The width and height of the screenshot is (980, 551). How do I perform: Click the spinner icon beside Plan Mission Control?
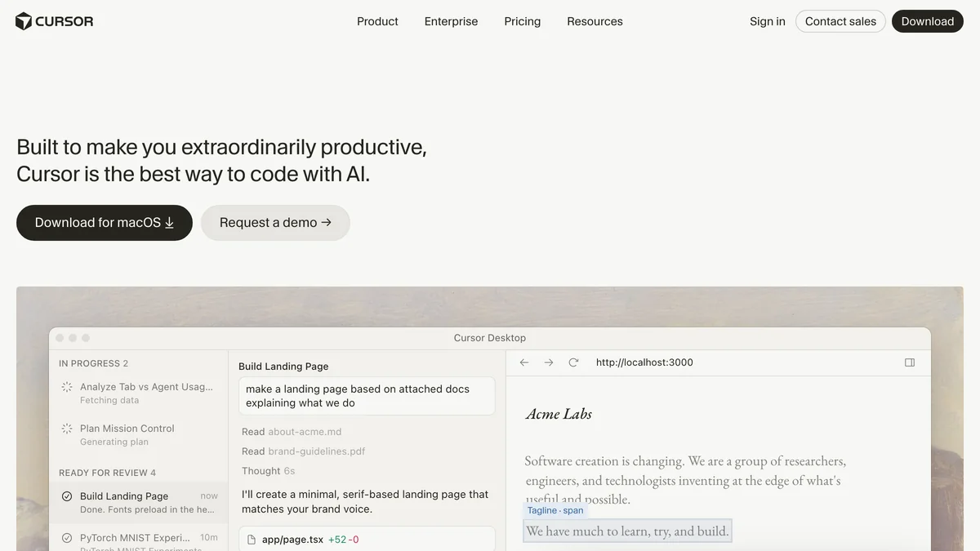(x=67, y=429)
